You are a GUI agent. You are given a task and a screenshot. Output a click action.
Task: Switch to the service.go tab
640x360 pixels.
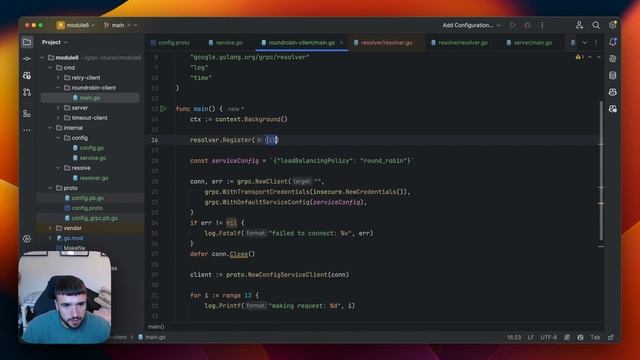[226, 42]
